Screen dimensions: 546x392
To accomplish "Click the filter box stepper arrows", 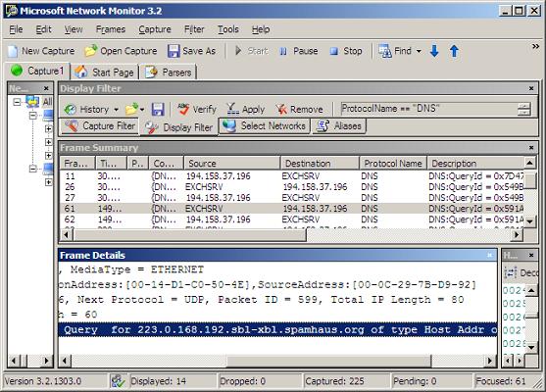I will click(x=523, y=109).
